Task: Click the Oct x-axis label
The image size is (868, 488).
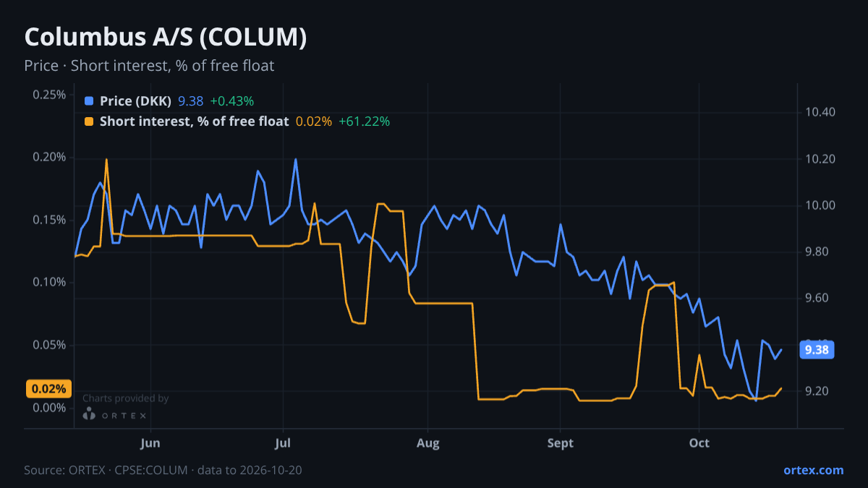Action: coord(699,442)
